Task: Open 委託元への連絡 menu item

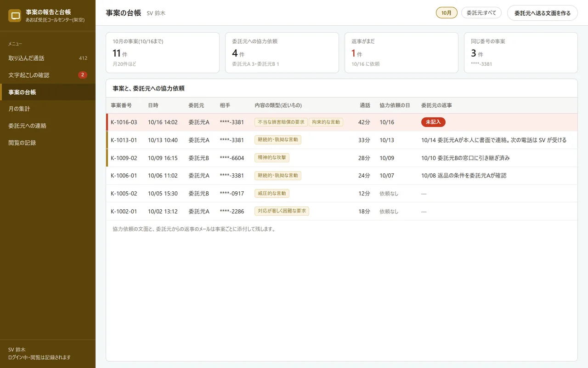Action: click(48, 126)
